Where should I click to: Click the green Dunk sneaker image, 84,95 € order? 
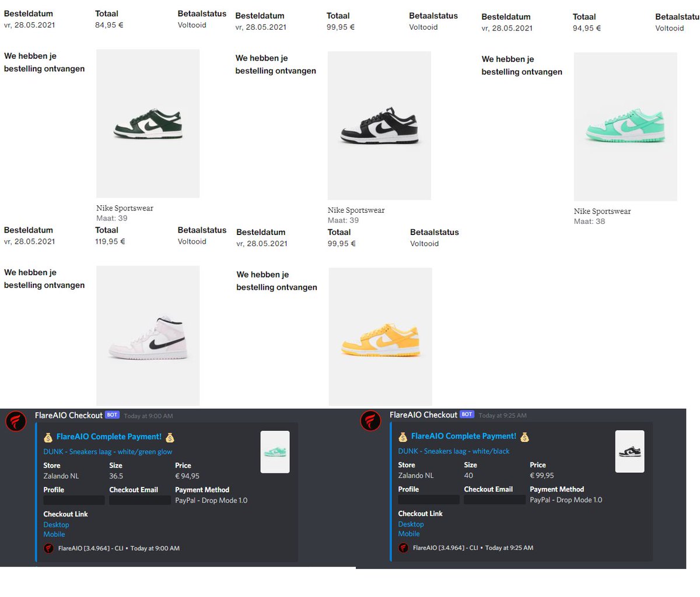(x=148, y=124)
